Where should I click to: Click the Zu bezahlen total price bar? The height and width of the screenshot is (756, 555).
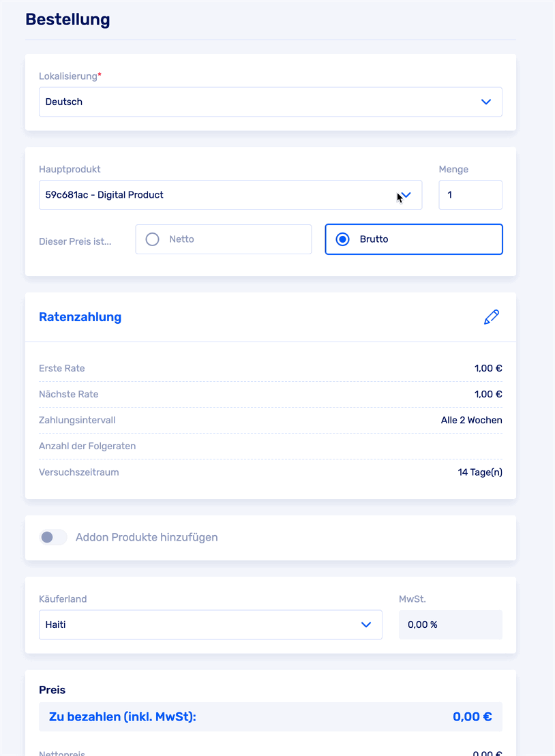(x=270, y=716)
